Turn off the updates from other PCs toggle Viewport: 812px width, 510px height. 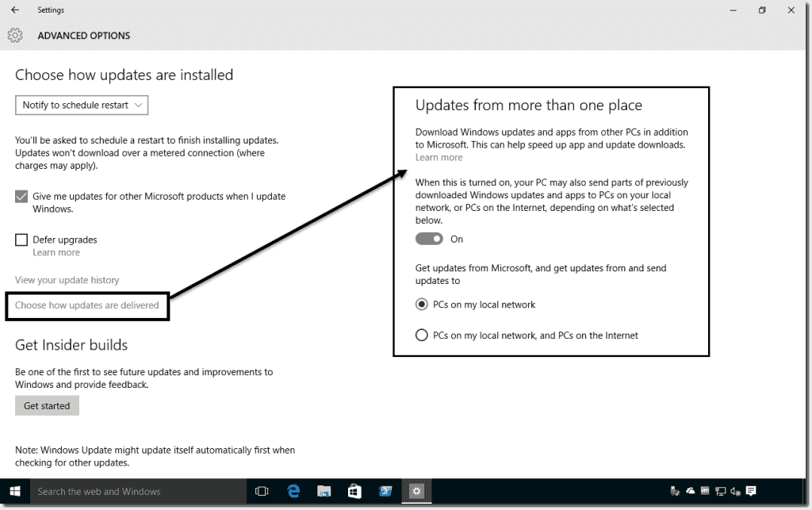(429, 239)
